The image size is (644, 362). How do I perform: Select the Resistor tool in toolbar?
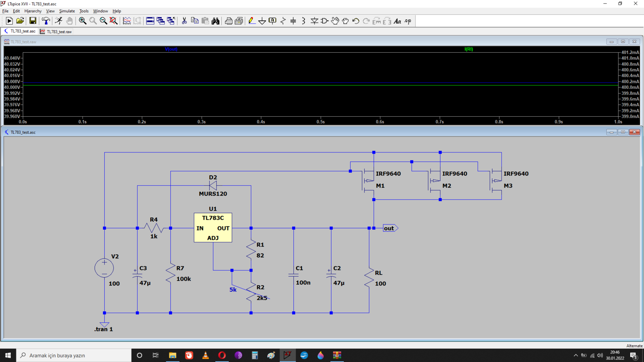283,21
